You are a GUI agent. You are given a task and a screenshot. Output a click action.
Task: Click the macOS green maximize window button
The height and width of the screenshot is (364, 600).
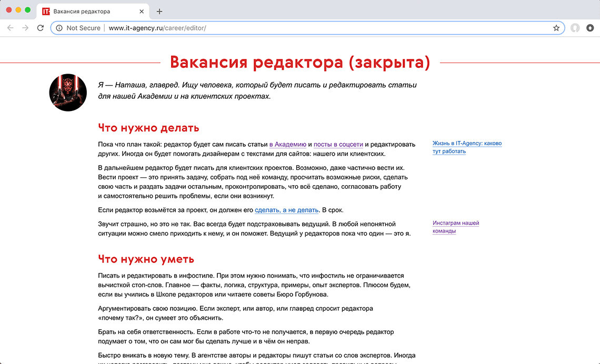click(27, 10)
